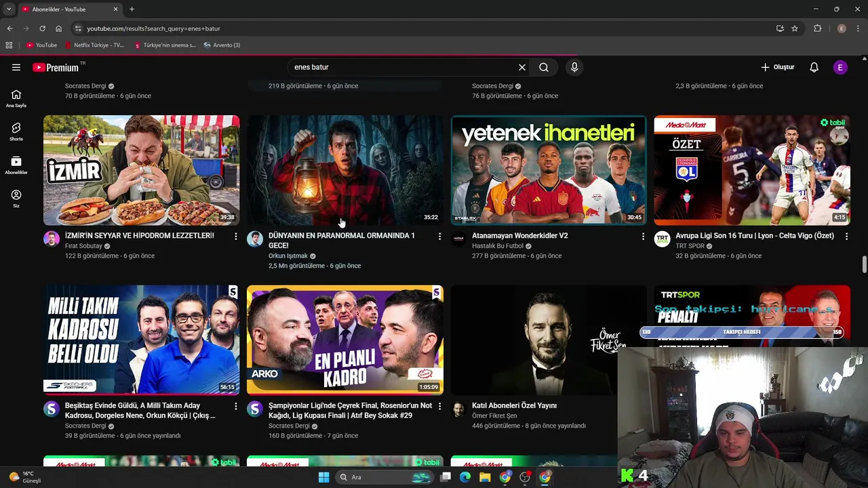868x488 pixels.
Task: Open Chrome three-dot menu
Action: point(858,28)
